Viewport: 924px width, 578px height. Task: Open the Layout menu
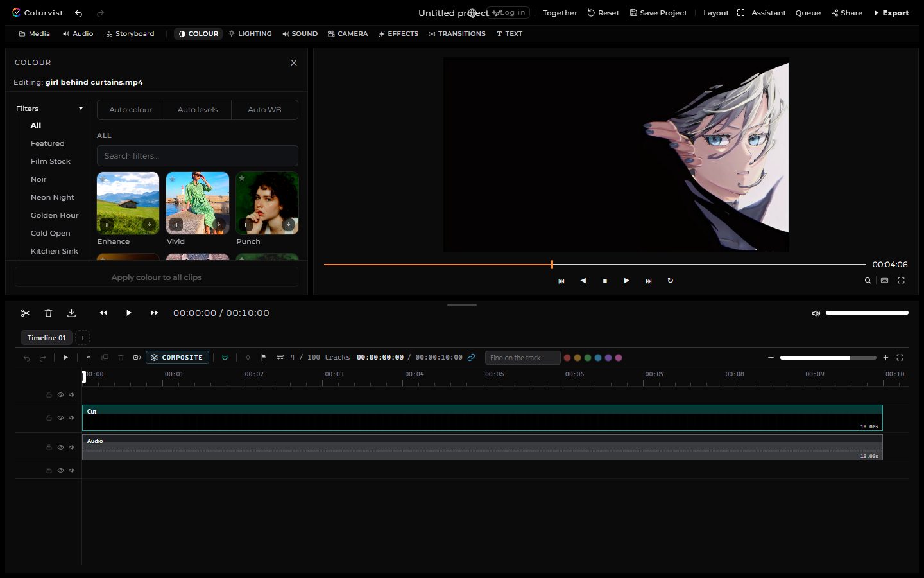716,13
